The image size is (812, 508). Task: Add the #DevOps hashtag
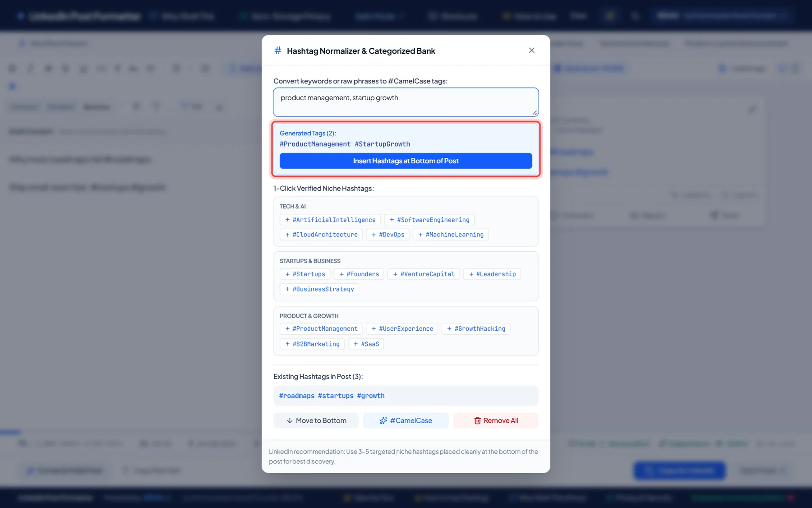pyautogui.click(x=388, y=235)
